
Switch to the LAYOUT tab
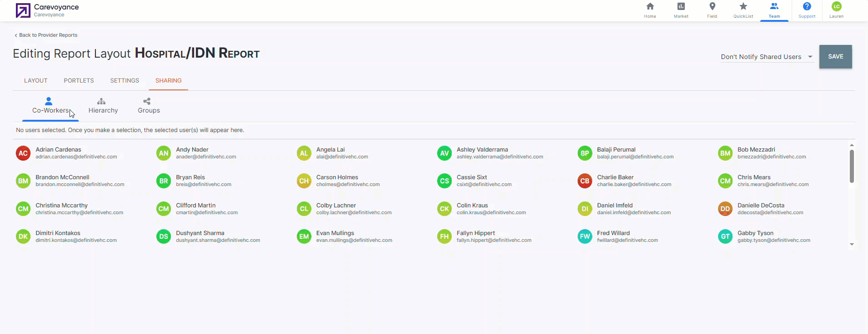click(36, 80)
